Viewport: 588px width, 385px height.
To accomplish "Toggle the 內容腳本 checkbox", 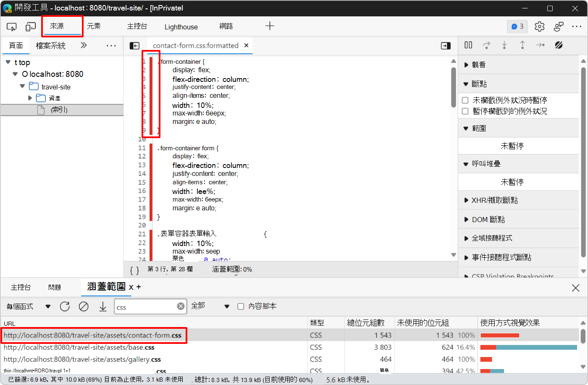I will click(241, 306).
